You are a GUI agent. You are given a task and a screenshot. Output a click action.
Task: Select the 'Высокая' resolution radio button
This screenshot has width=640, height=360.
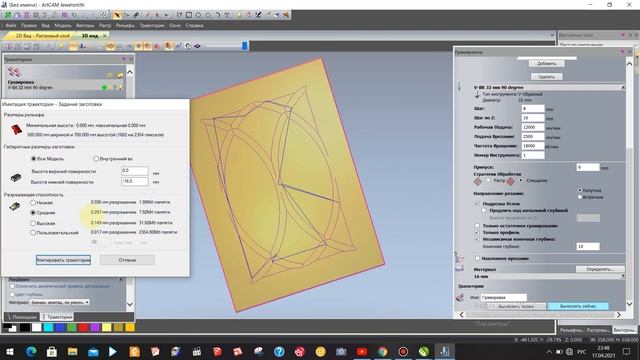pos(33,223)
